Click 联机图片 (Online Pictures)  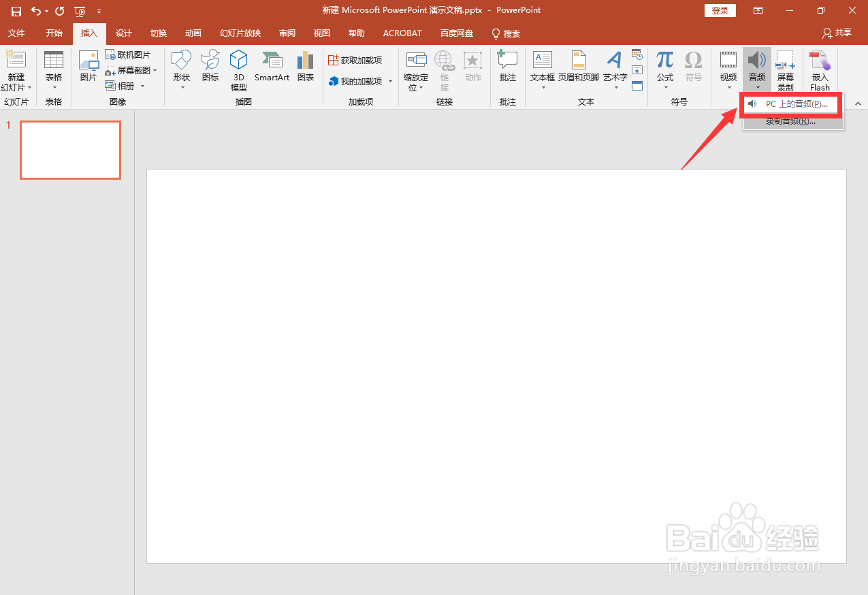click(x=127, y=54)
